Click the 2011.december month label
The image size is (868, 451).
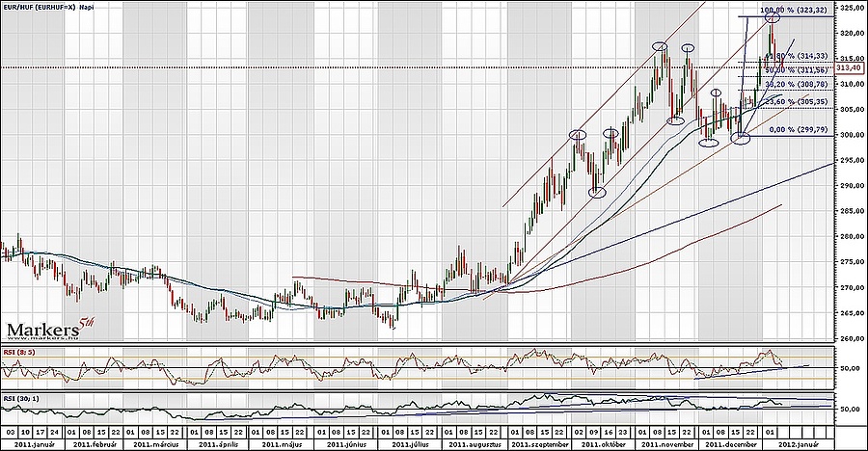(x=729, y=444)
